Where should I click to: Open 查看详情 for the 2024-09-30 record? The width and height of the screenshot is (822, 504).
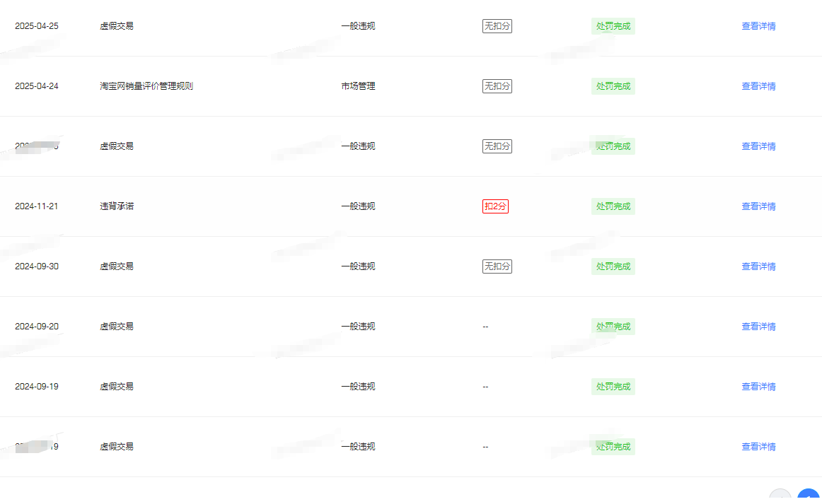click(758, 266)
